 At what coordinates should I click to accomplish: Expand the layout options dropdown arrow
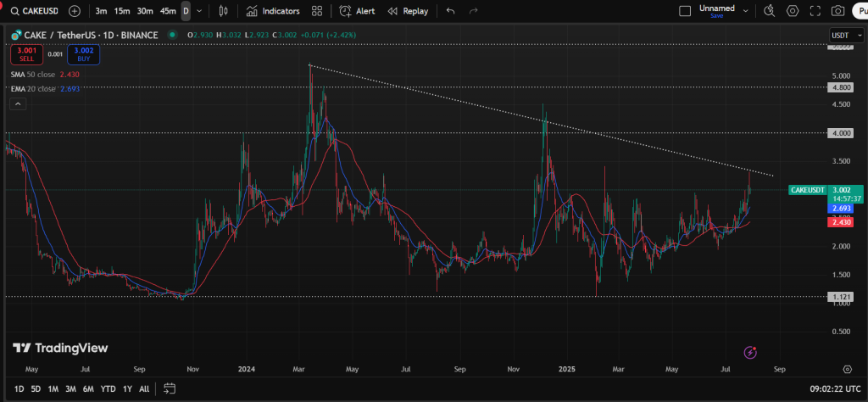point(746,11)
